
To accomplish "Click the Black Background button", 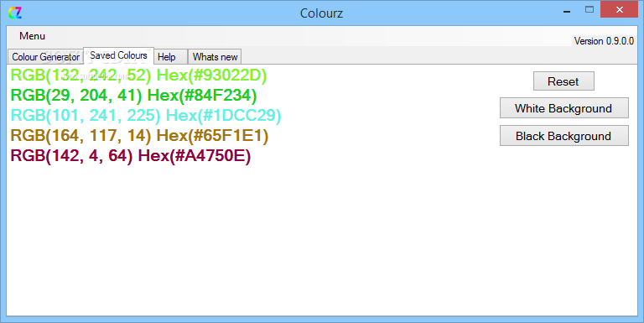I will tap(563, 136).
